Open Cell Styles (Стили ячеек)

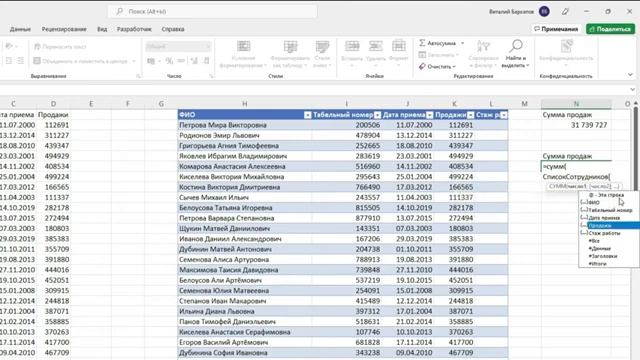pyautogui.click(x=322, y=54)
